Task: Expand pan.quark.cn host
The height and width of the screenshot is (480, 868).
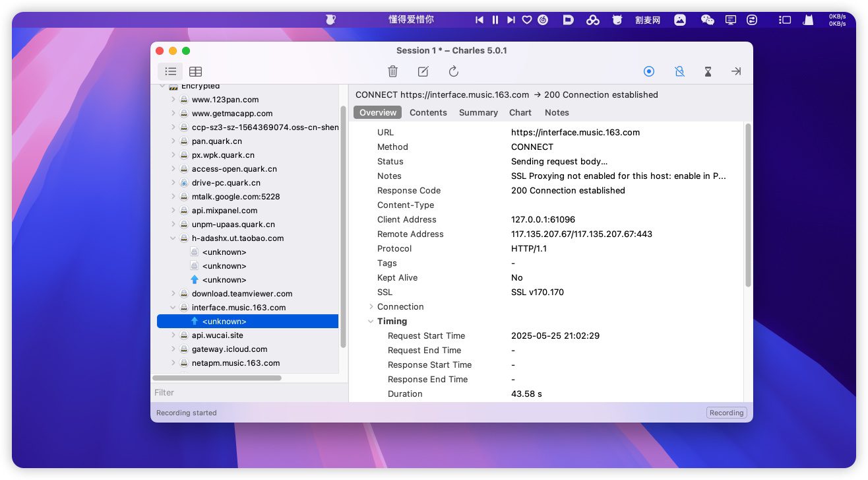Action: (x=173, y=141)
